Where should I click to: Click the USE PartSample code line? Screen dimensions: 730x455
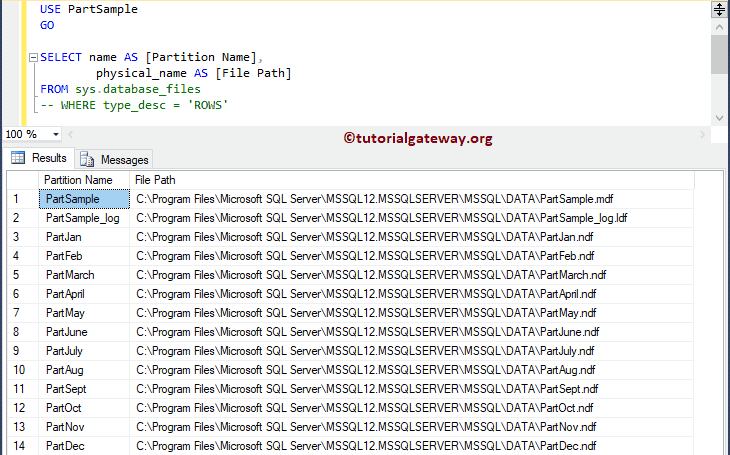[x=89, y=9]
